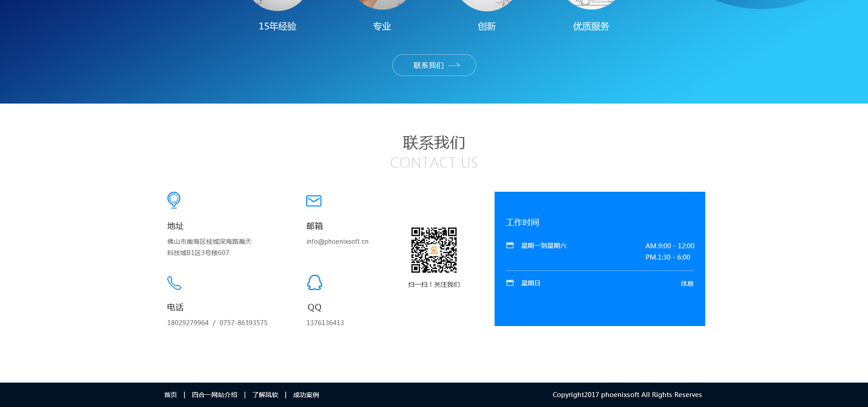Image resolution: width=868 pixels, height=407 pixels.
Task: Click the 工作时间 panel heading
Action: [522, 222]
